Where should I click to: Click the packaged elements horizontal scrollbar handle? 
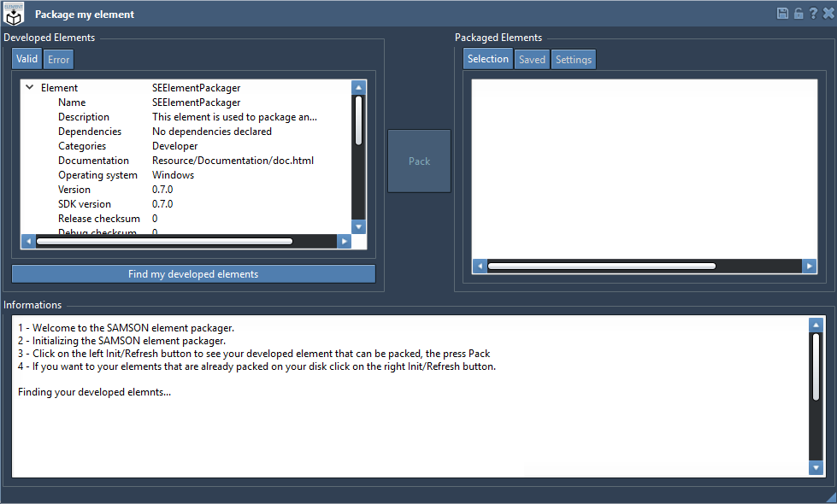pos(601,267)
